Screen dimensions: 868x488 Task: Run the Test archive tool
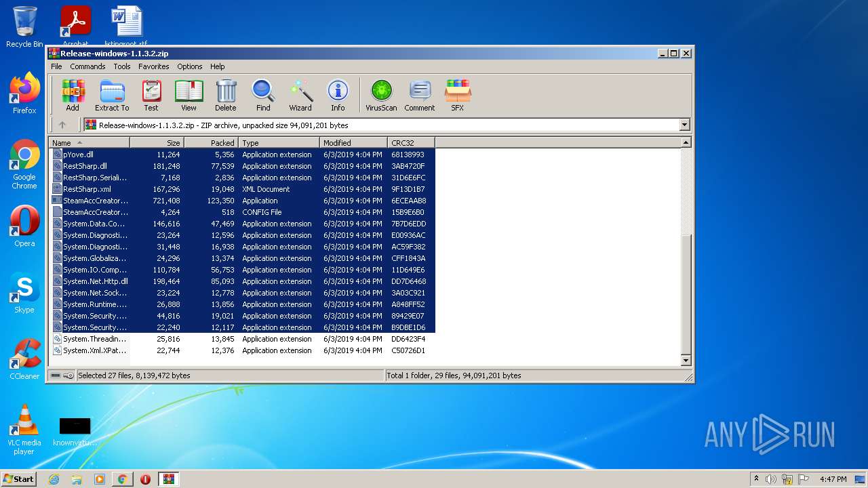151,95
